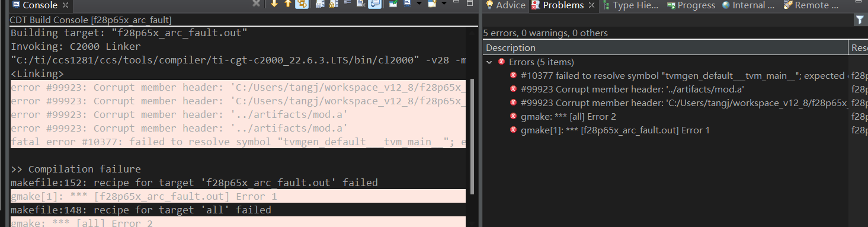Sort by the Description column header
868x227 pixels.
(x=666, y=47)
